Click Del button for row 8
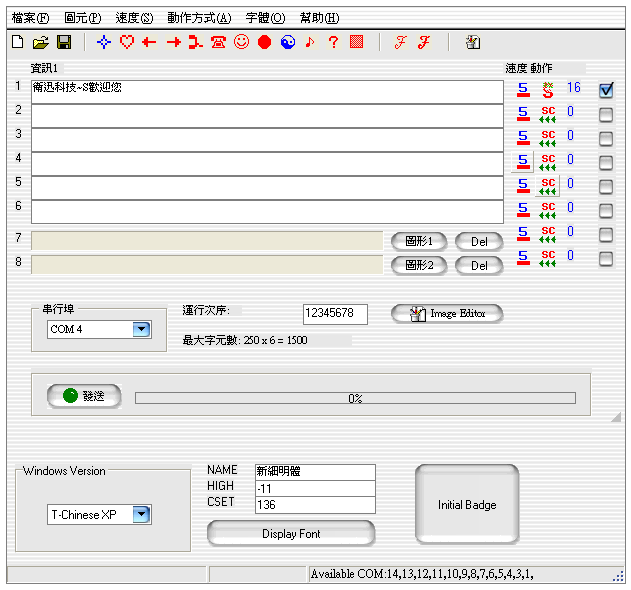This screenshot has width=631, height=590. (x=479, y=265)
